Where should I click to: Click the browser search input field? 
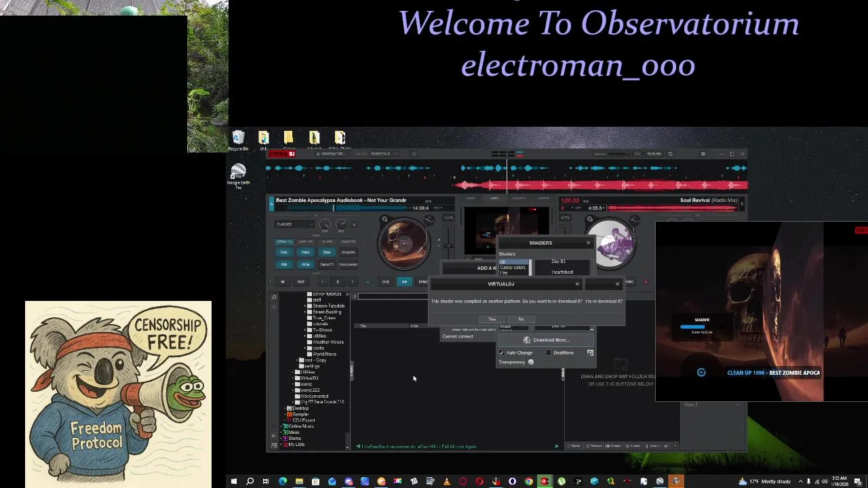tap(393, 296)
